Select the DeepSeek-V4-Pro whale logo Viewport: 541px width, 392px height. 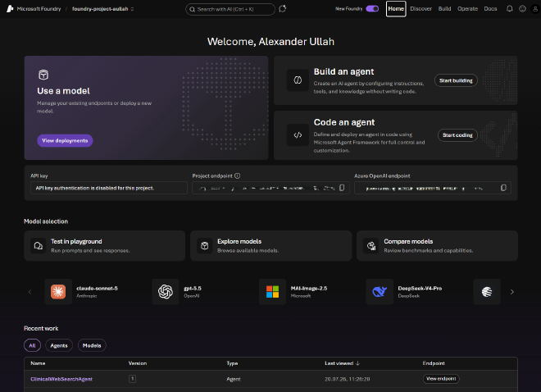[380, 292]
